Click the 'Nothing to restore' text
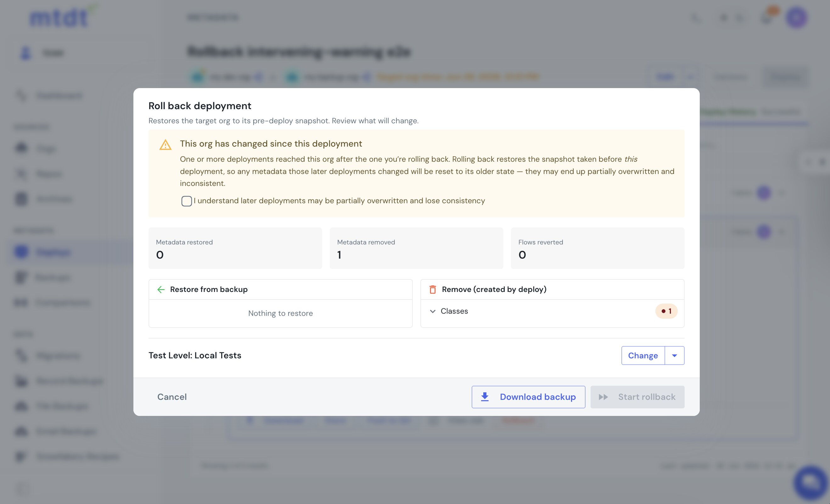830x504 pixels. click(280, 313)
